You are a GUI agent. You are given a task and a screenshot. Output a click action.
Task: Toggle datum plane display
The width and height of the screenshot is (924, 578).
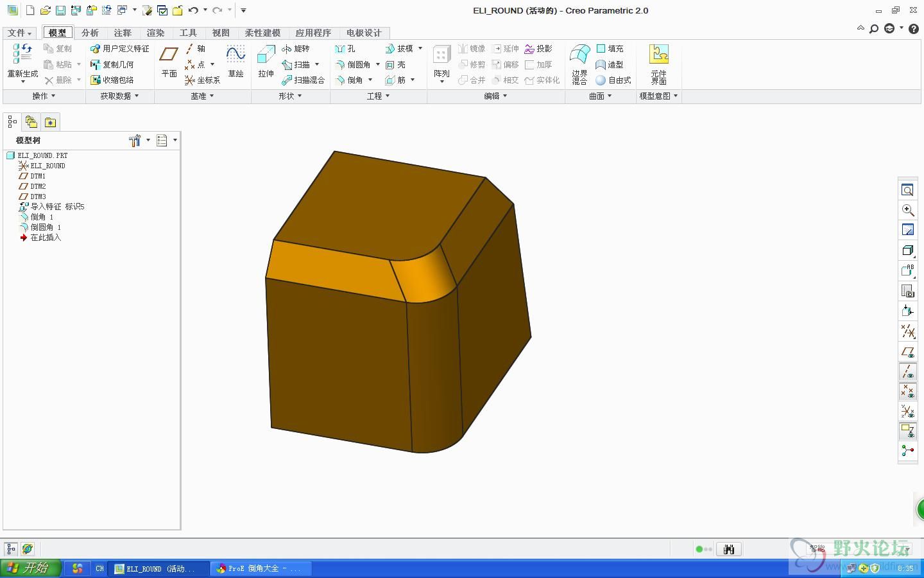pyautogui.click(x=907, y=352)
